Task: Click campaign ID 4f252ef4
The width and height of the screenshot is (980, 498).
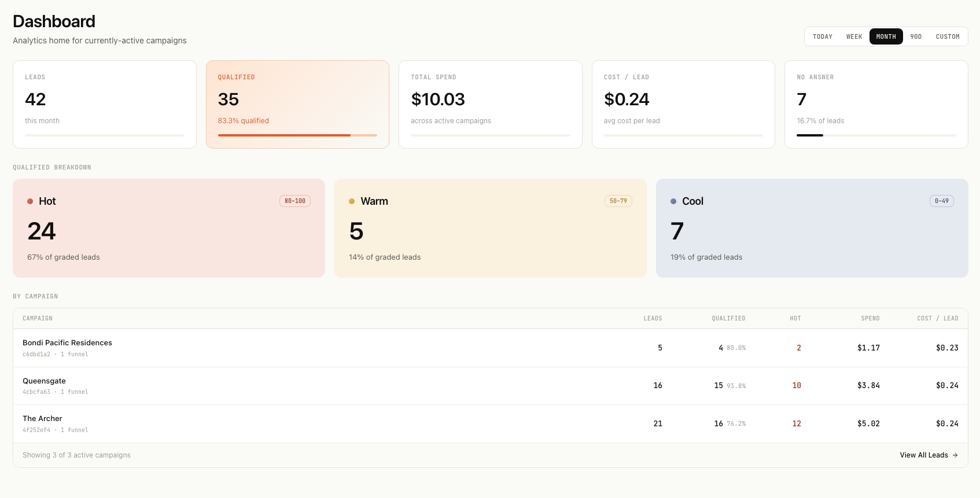Action: [36, 430]
